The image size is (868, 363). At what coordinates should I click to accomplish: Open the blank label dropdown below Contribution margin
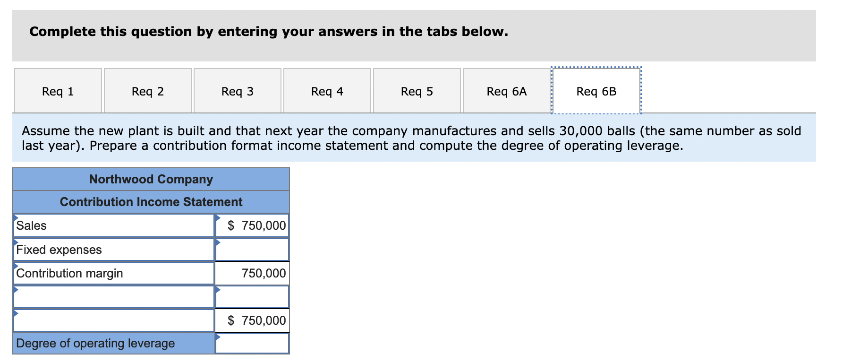tap(114, 297)
